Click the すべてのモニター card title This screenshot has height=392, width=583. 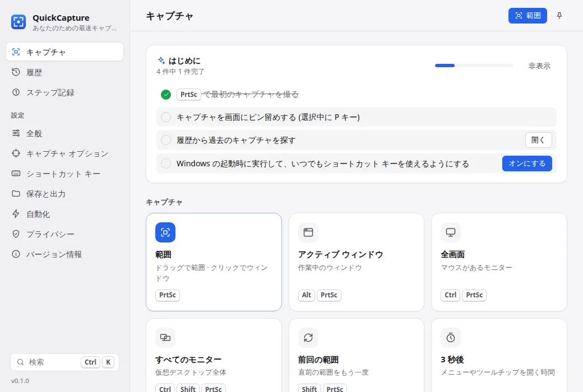188,360
